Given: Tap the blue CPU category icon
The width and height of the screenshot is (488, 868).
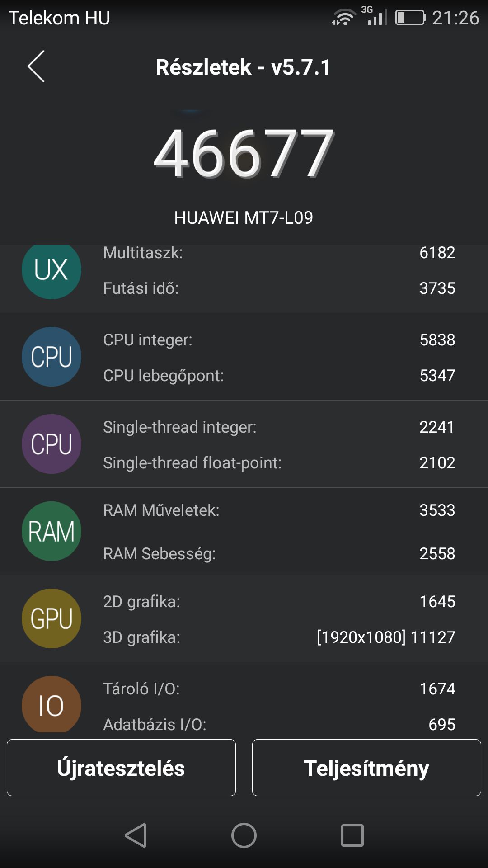Looking at the screenshot, I should point(52,357).
